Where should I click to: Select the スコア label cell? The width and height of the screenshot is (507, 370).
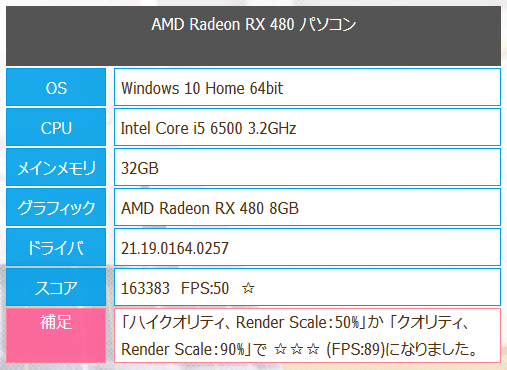click(56, 287)
